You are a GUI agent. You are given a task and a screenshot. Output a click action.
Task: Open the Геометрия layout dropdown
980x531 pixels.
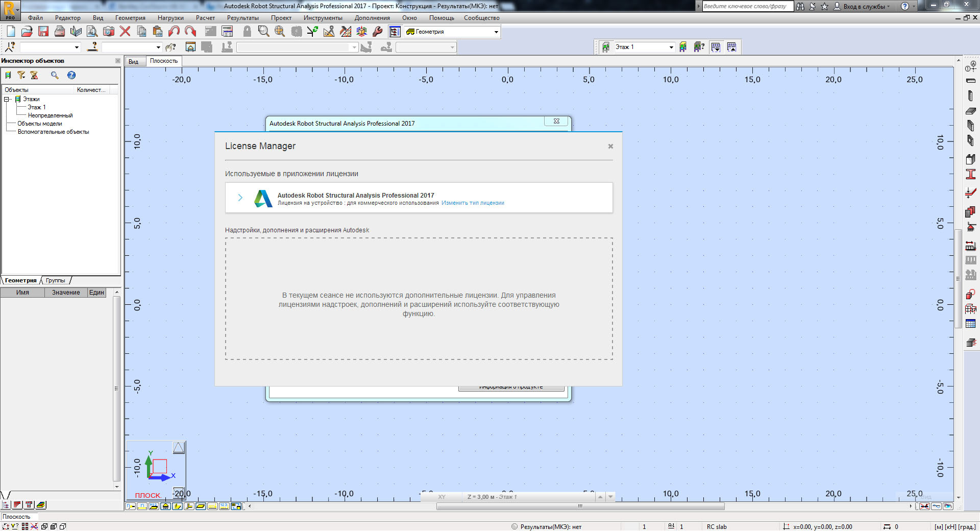[x=496, y=32]
